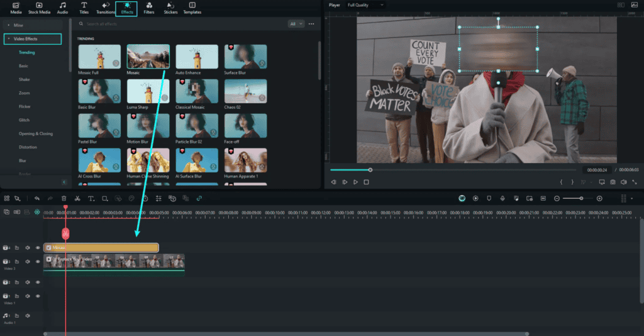The height and width of the screenshot is (336, 644).
Task: Zoom out the timeline with minus button
Action: (x=557, y=198)
